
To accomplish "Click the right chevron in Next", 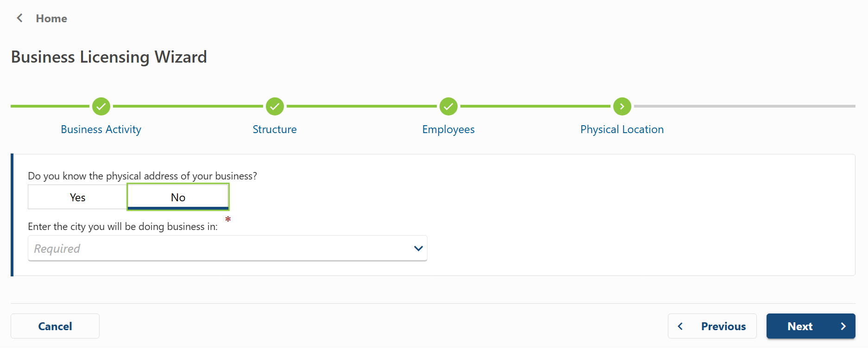I will tap(843, 326).
